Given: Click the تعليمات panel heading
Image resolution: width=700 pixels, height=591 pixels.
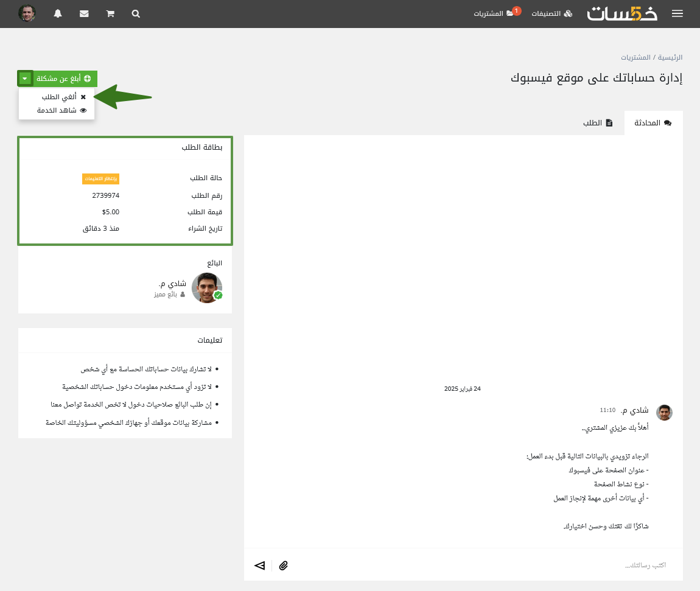Looking at the screenshot, I should [x=210, y=340].
